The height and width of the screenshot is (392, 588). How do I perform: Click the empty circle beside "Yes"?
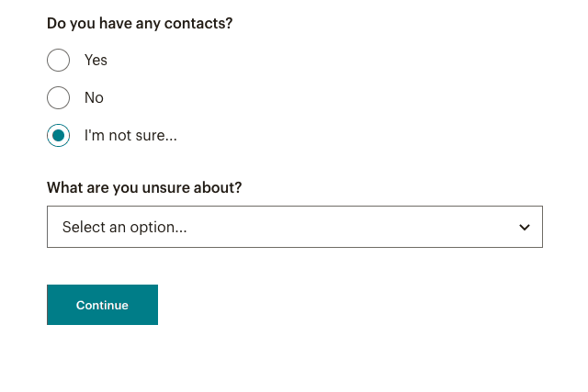58,61
